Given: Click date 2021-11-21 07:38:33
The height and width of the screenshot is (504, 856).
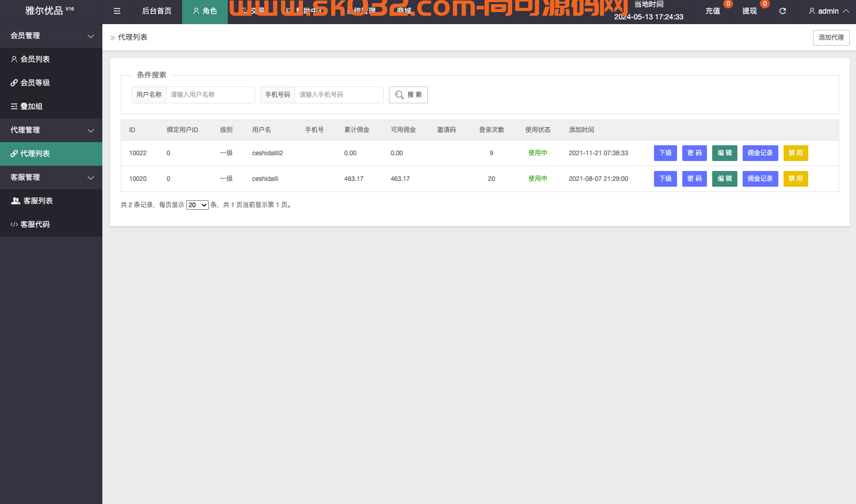Looking at the screenshot, I should pos(598,153).
